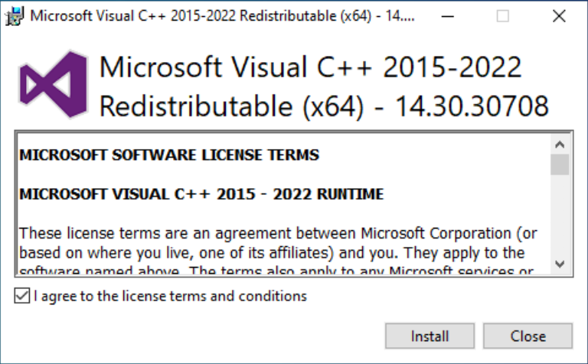588x364 pixels.
Task: Click the 'based on where you live' license line
Action: (272, 253)
